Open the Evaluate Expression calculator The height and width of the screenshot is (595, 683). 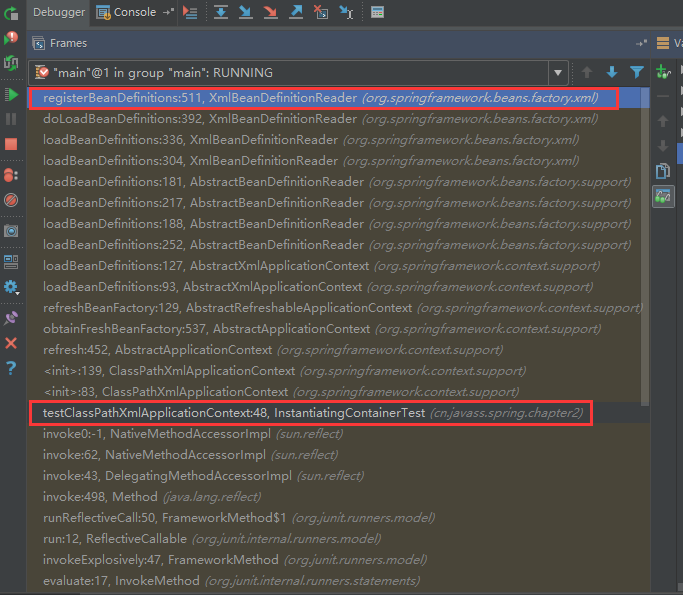tap(377, 12)
